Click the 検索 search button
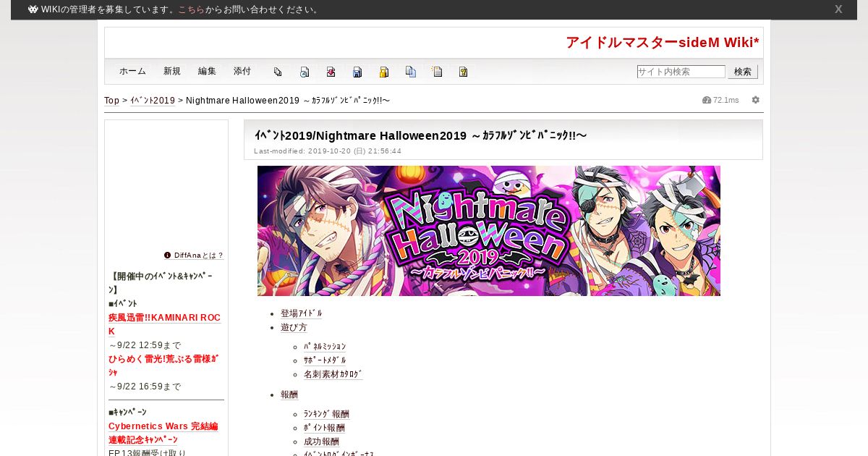Viewport: 868px width, 456px height. pyautogui.click(x=743, y=72)
